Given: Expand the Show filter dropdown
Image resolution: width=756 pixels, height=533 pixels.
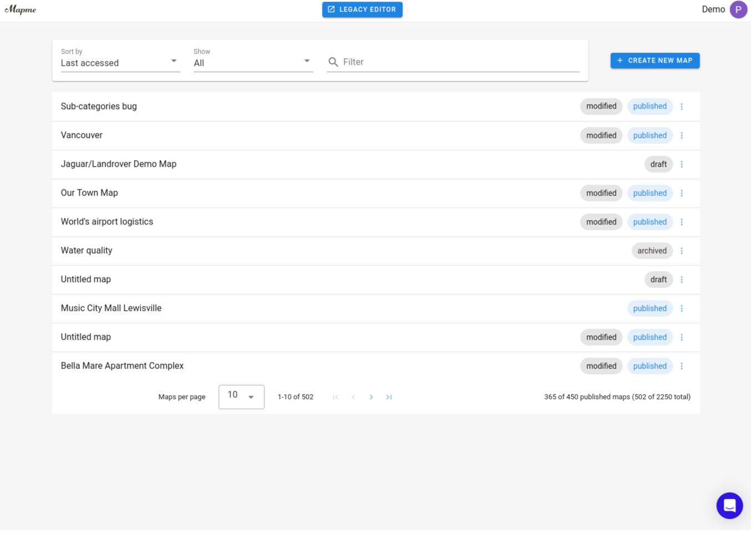Looking at the screenshot, I should pyautogui.click(x=253, y=62).
